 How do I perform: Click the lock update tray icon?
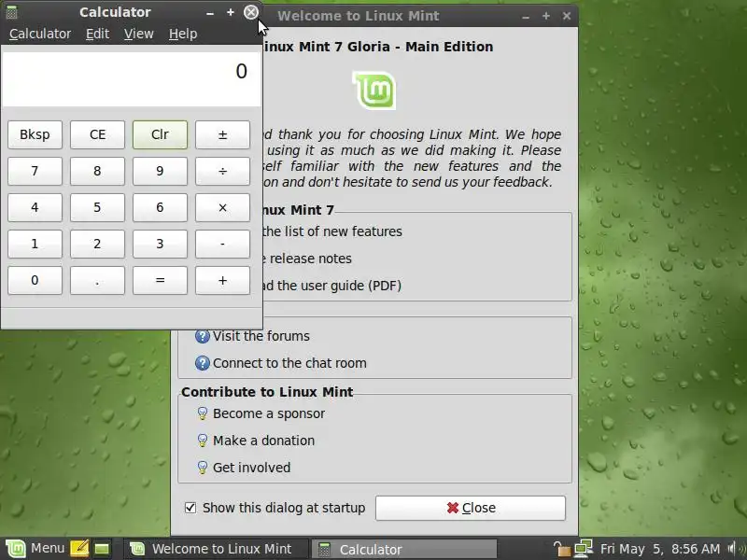[x=561, y=549]
